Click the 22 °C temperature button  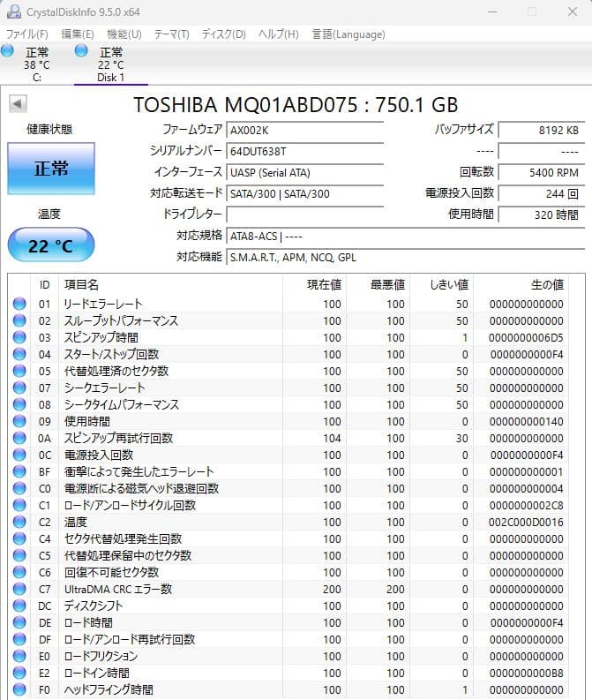[51, 245]
